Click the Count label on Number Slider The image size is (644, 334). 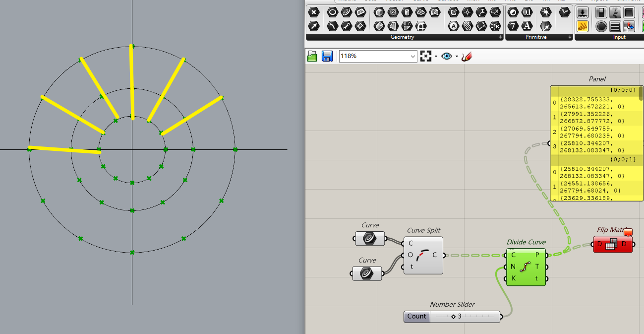point(416,317)
